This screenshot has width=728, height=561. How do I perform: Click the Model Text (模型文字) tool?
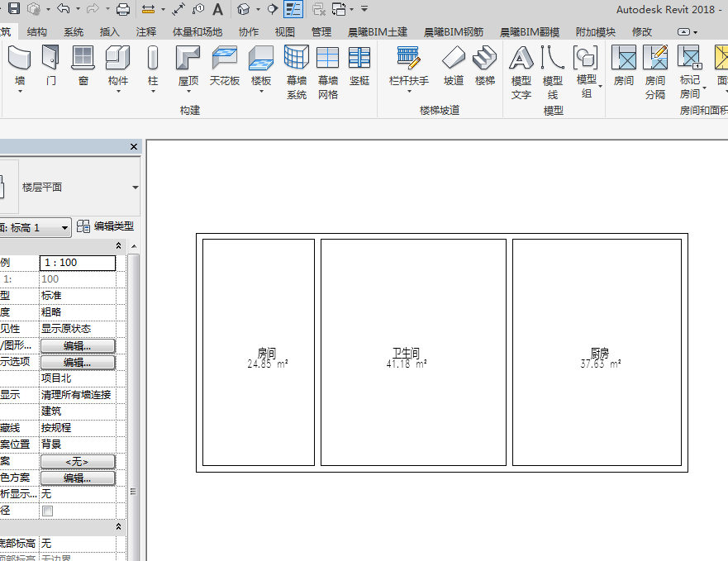(x=521, y=73)
